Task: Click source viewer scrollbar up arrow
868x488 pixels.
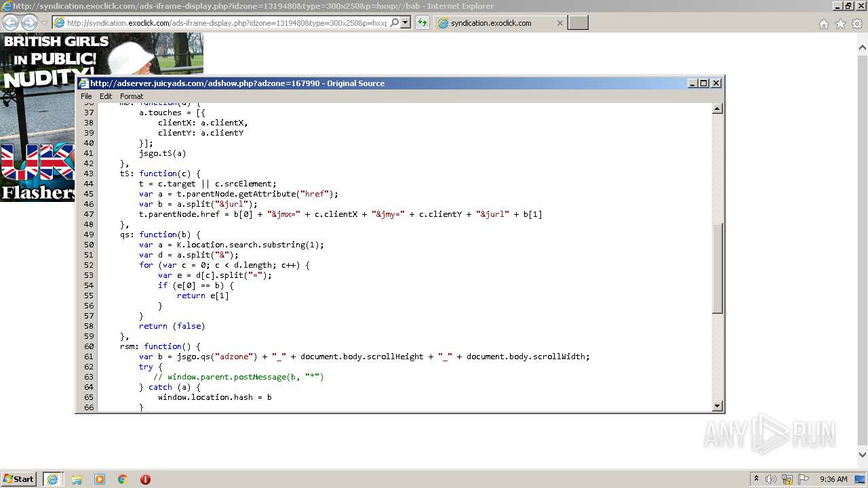Action: 717,108
